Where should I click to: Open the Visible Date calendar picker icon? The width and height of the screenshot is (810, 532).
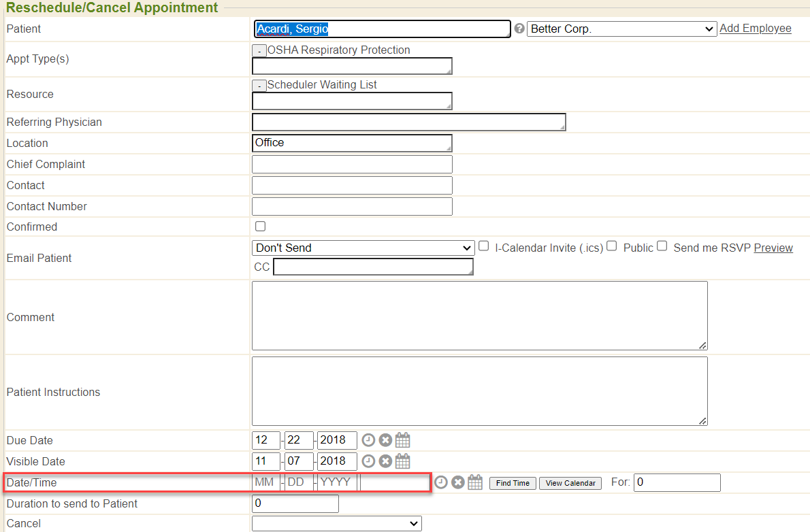[402, 461]
